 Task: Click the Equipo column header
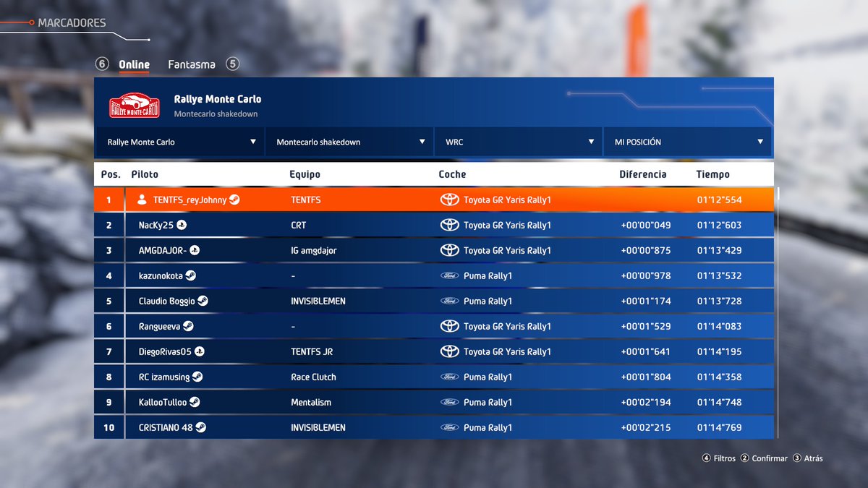tap(305, 174)
